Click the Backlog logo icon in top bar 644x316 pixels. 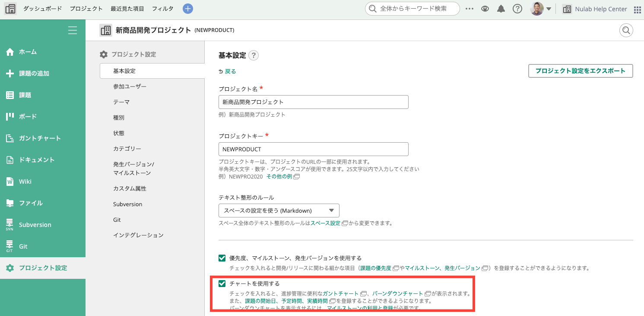pos(10,9)
